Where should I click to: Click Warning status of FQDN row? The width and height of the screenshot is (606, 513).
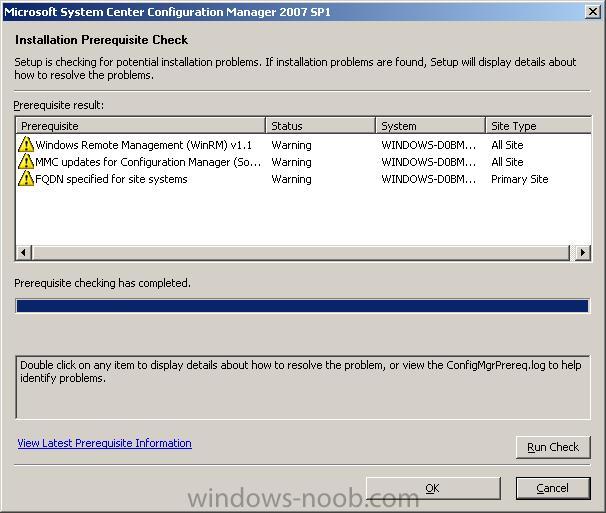pyautogui.click(x=291, y=179)
